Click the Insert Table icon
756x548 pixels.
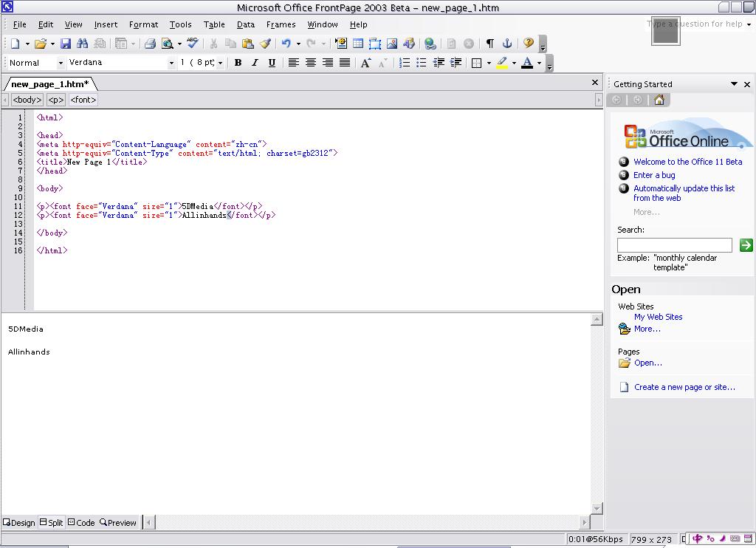358,44
